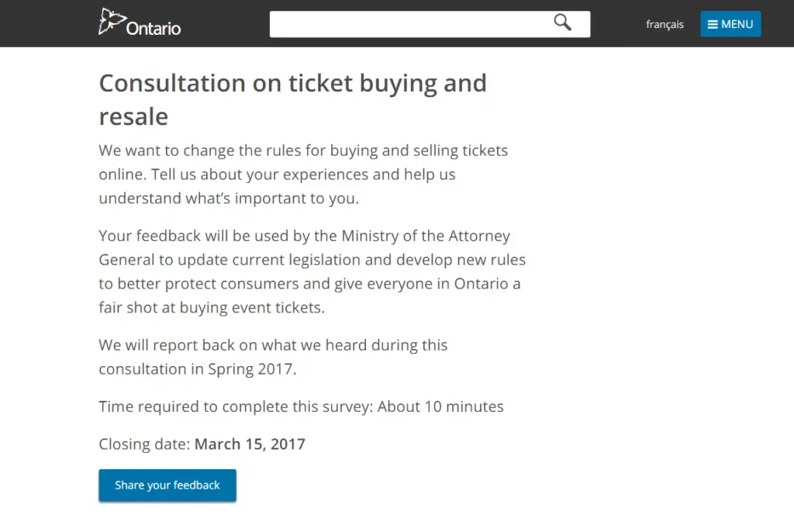This screenshot has width=794, height=532.
Task: Click the text 'We want to change the rules'
Action: click(x=202, y=150)
